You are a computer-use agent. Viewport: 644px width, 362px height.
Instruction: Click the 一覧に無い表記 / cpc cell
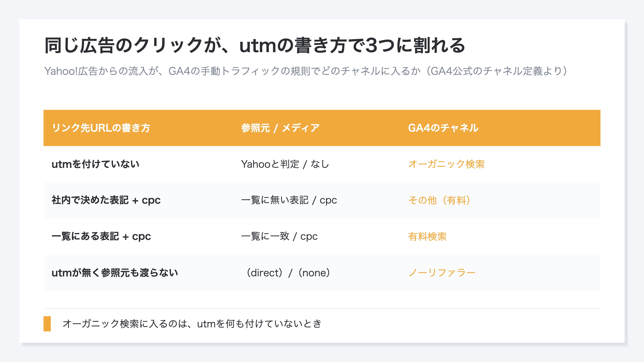coord(289,200)
